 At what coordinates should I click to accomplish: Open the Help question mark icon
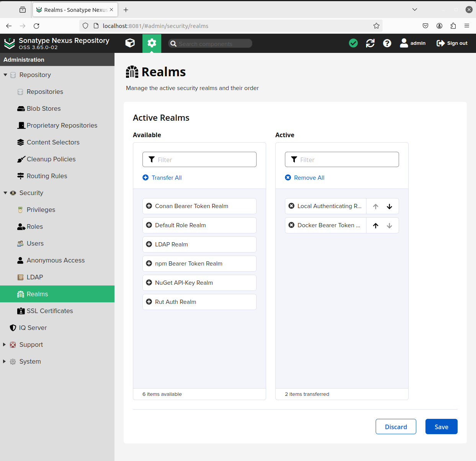[387, 43]
